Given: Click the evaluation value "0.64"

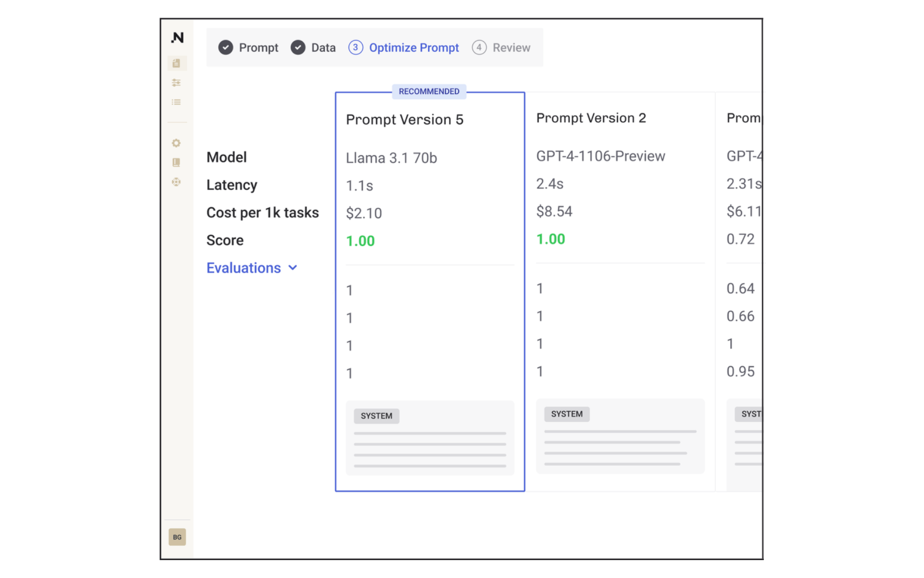Looking at the screenshot, I should point(741,289).
